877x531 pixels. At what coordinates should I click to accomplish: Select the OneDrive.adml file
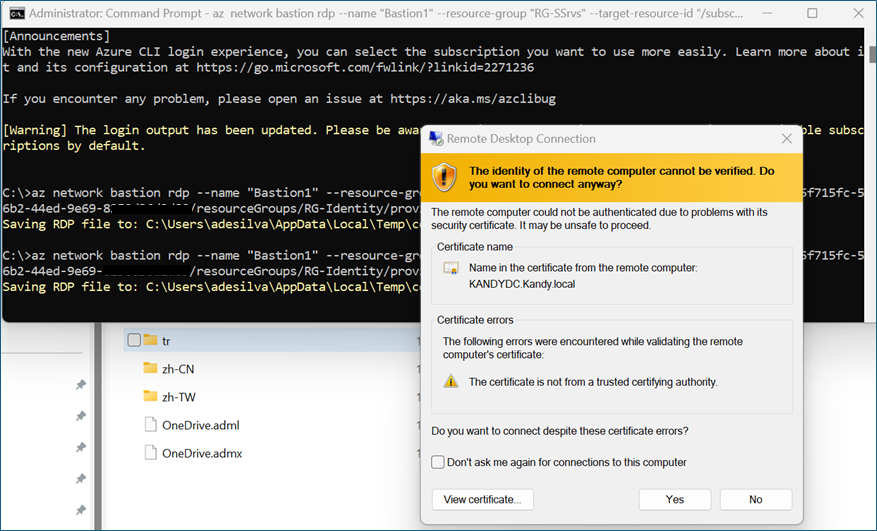[201, 425]
